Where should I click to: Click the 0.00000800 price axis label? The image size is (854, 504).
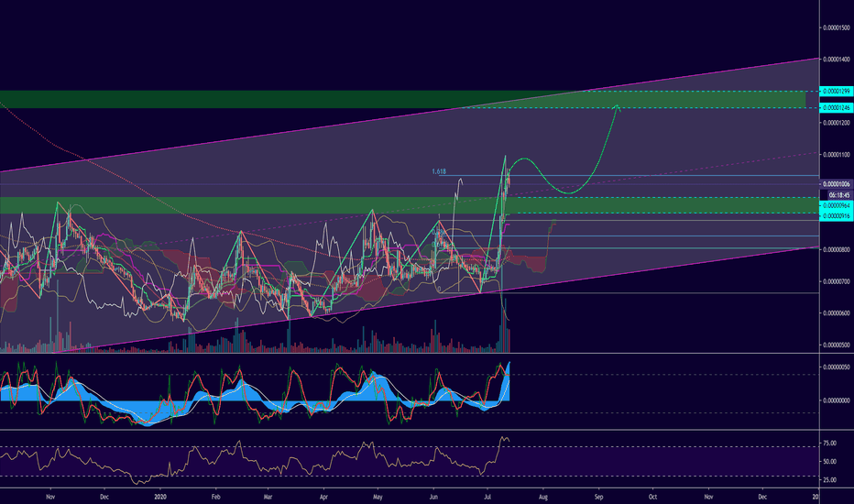836,249
